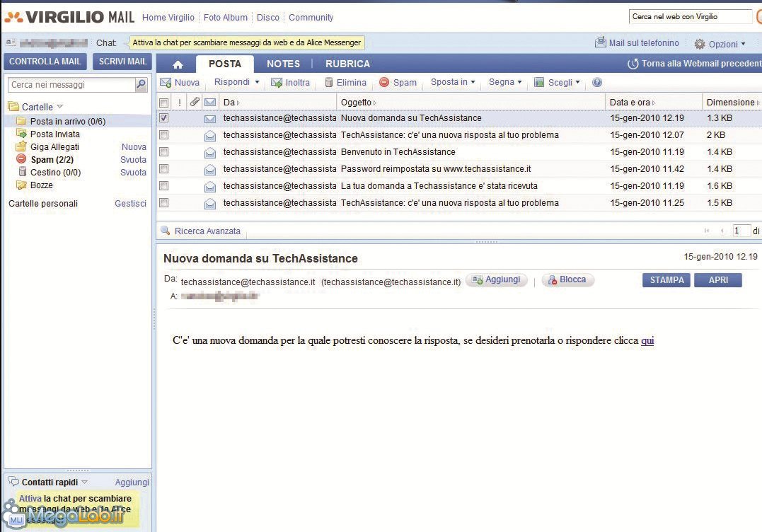Click the Scegli table icon

(x=539, y=82)
